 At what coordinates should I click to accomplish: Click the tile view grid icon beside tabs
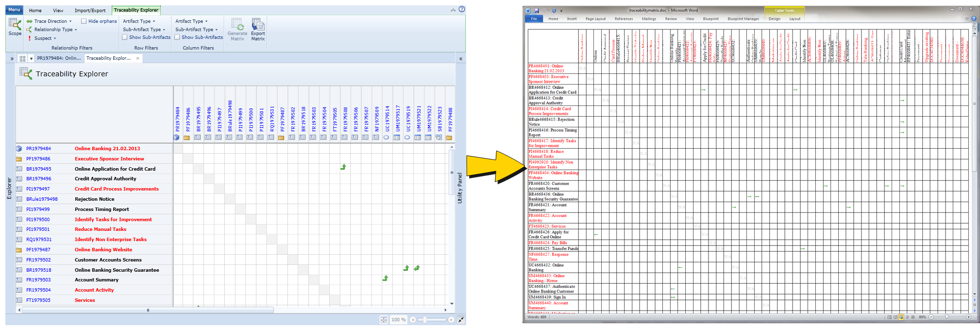pyautogui.click(x=22, y=58)
